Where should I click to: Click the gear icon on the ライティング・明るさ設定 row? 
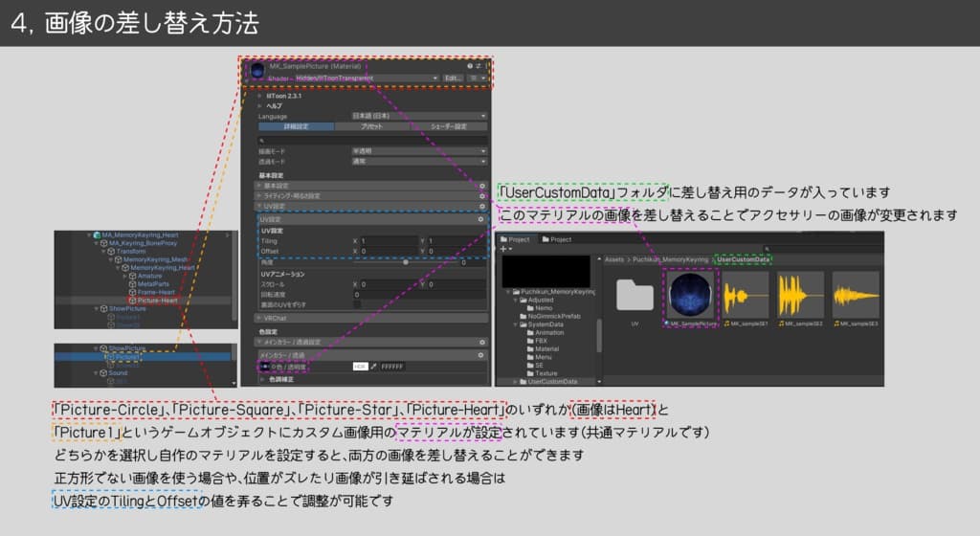pyautogui.click(x=483, y=195)
